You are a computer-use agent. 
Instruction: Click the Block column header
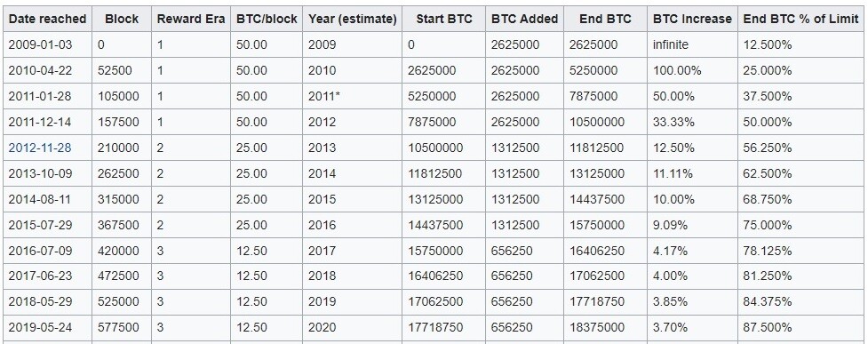[x=122, y=19]
